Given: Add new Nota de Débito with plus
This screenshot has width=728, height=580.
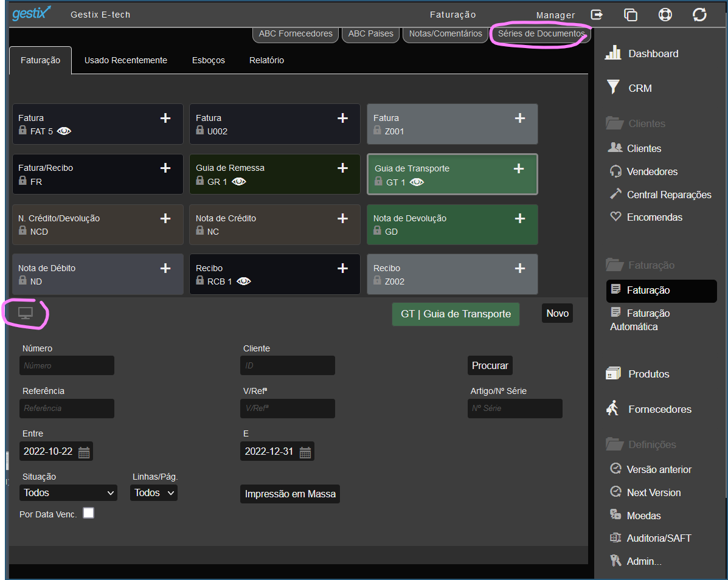Looking at the screenshot, I should (165, 268).
